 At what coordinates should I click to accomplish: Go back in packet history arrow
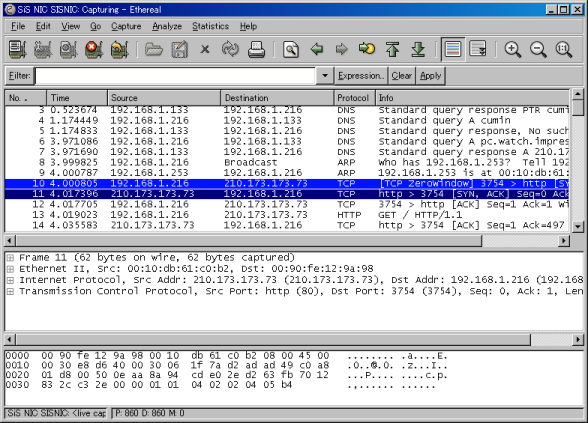316,49
